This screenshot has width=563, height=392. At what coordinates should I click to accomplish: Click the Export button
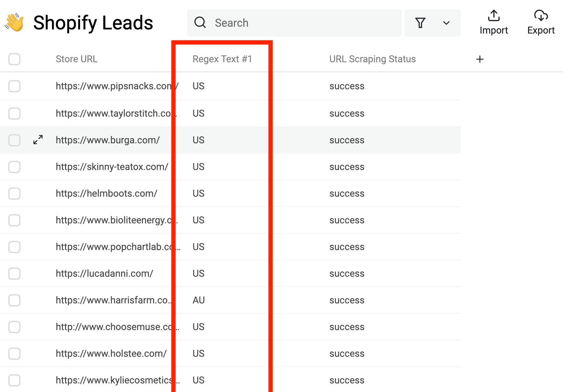(540, 30)
